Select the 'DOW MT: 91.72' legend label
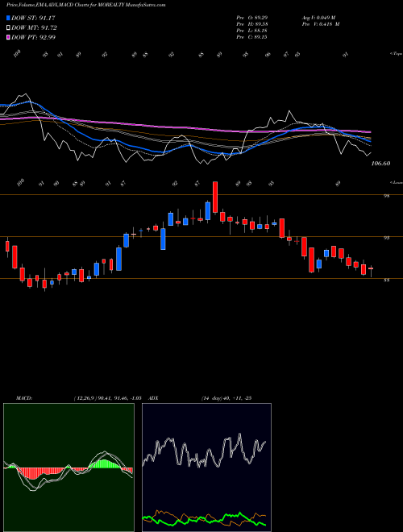 pos(34,28)
